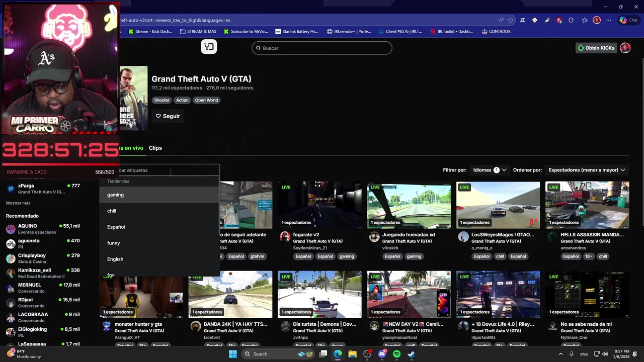Open Steam from the taskbar
The width and height of the screenshot is (644, 362).
click(x=411, y=354)
